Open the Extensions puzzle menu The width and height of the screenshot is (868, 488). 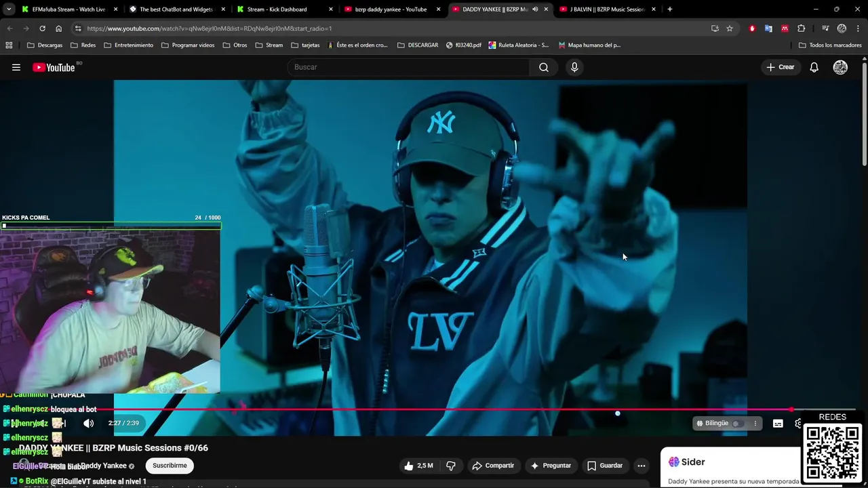pos(802,28)
